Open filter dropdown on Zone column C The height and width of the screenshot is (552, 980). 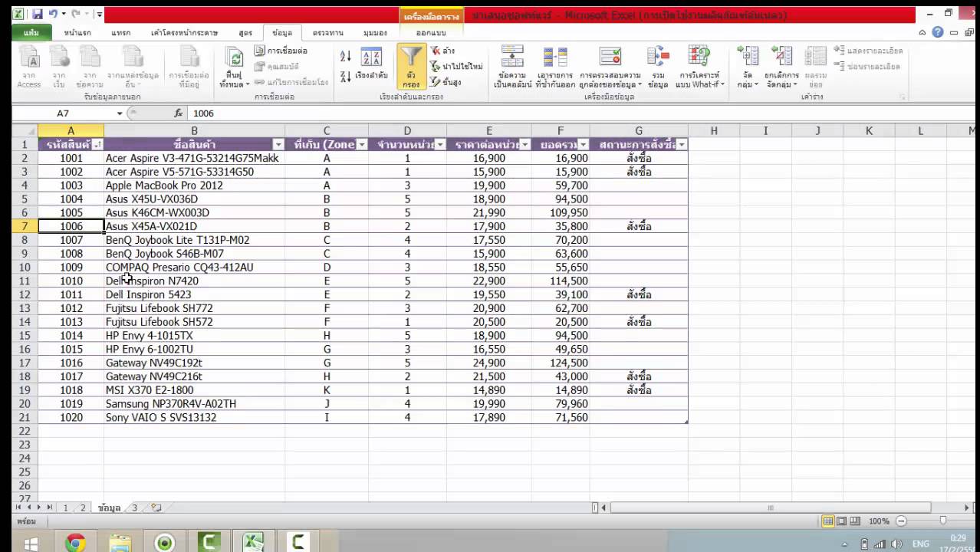click(x=362, y=144)
